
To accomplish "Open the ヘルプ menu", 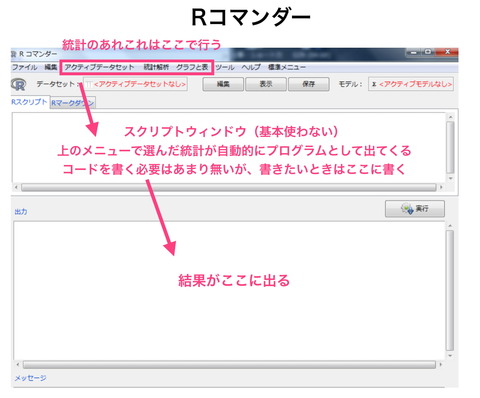I will tap(251, 67).
